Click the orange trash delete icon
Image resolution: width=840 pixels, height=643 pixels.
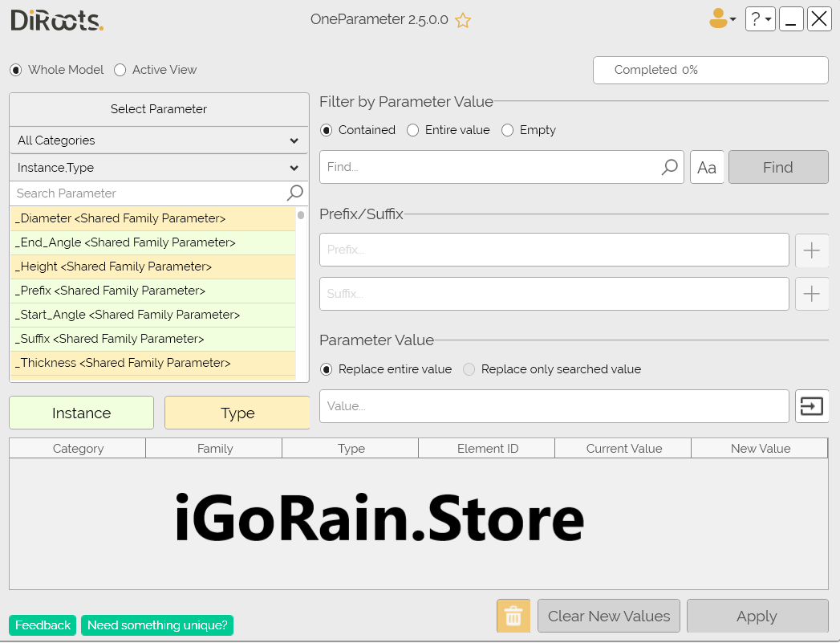tap(513, 617)
